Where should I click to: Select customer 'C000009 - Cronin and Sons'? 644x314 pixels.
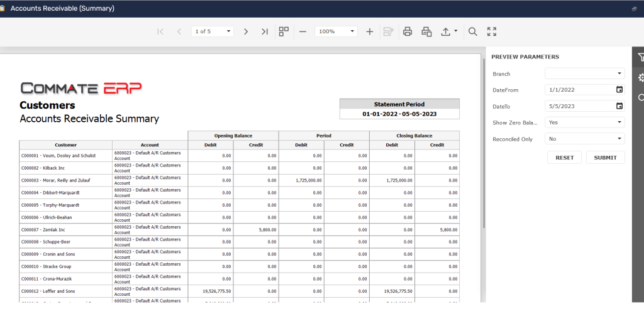(48, 254)
